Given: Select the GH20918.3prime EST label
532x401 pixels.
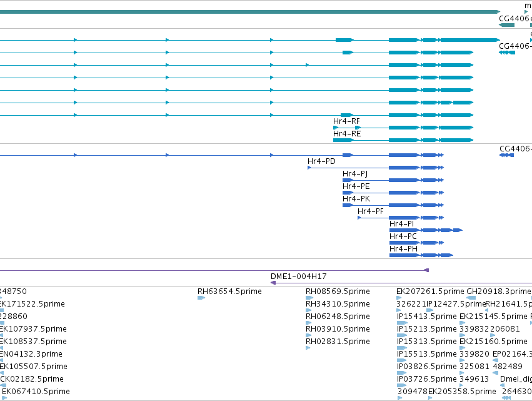Looking at the screenshot, I should 499,292.
